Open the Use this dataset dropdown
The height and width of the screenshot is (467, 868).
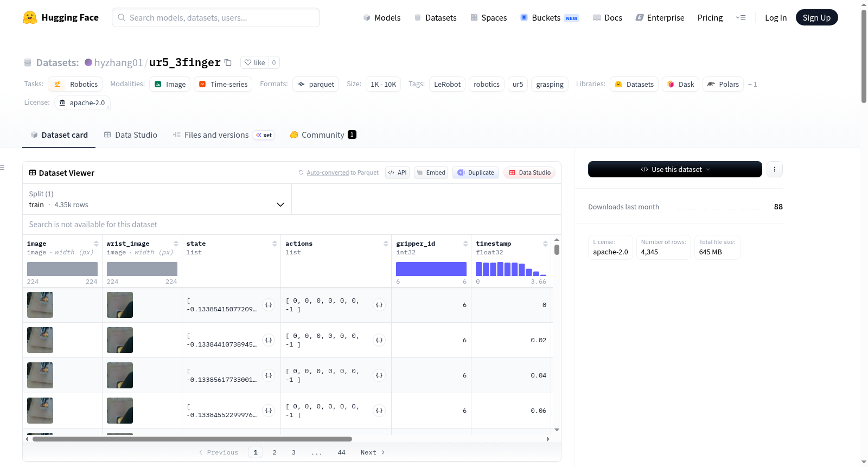click(x=675, y=169)
